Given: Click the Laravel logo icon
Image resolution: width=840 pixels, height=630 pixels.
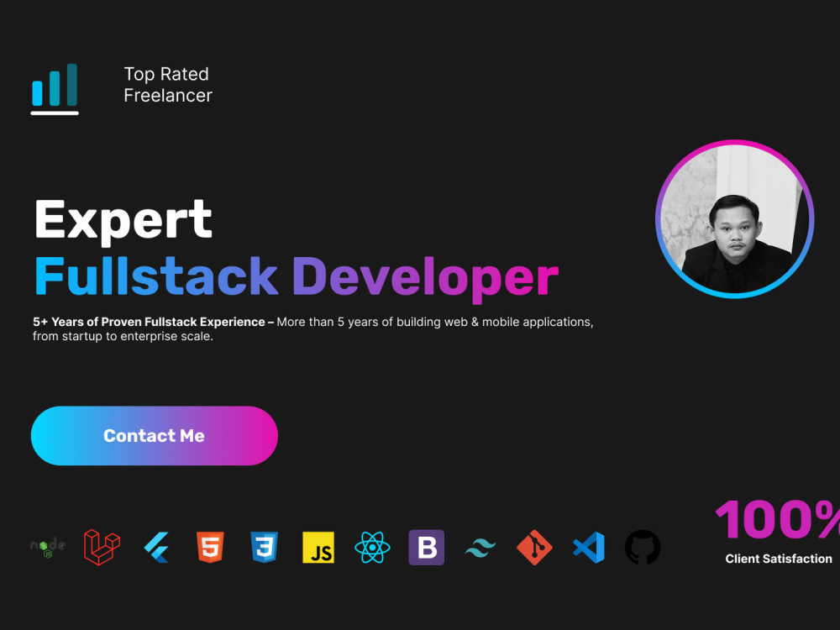Looking at the screenshot, I should pyautogui.click(x=102, y=547).
